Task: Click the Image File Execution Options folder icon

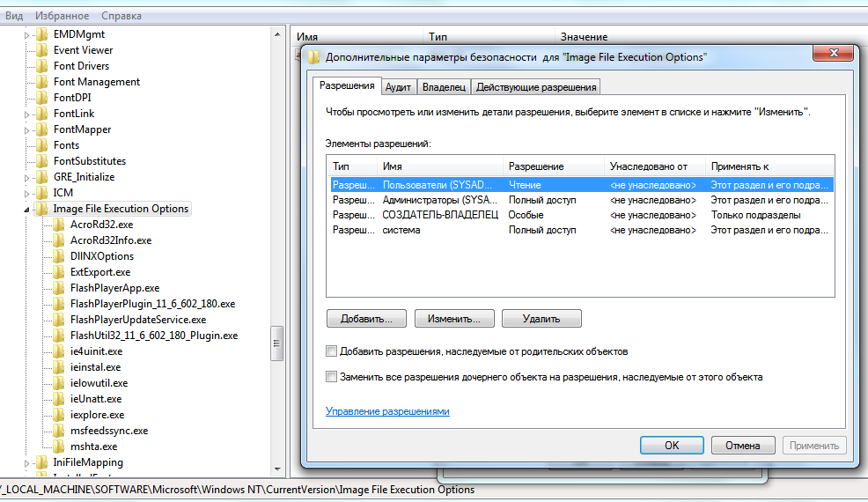Action: tap(42, 209)
